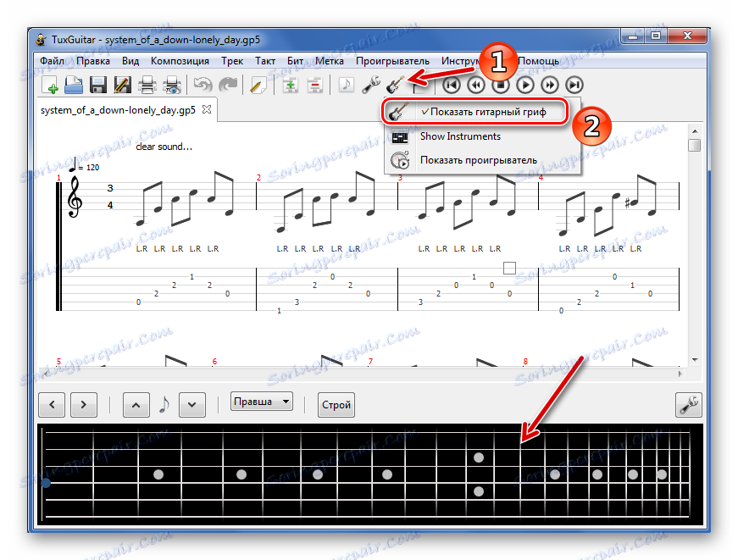Open the Вид menu
The height and width of the screenshot is (560, 738).
[x=130, y=61]
